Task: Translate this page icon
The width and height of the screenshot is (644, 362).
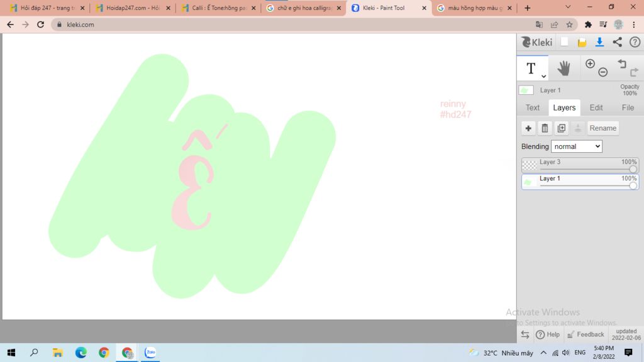Action: [539, 25]
